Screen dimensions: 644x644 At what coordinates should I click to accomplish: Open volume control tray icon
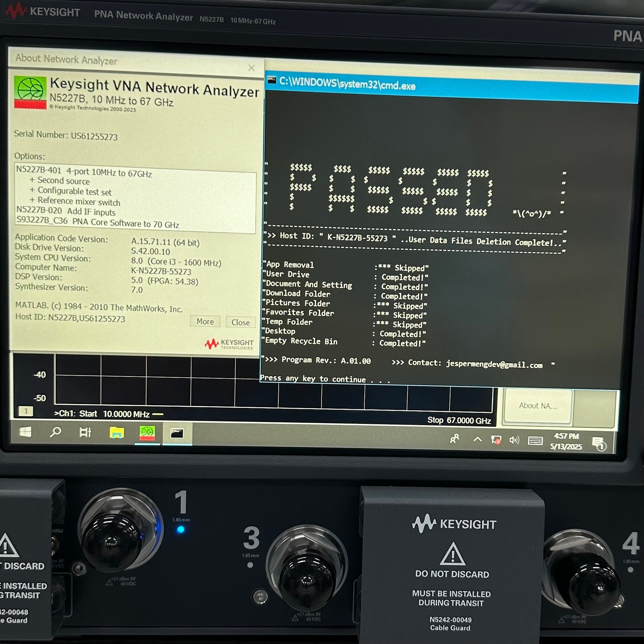point(514,440)
